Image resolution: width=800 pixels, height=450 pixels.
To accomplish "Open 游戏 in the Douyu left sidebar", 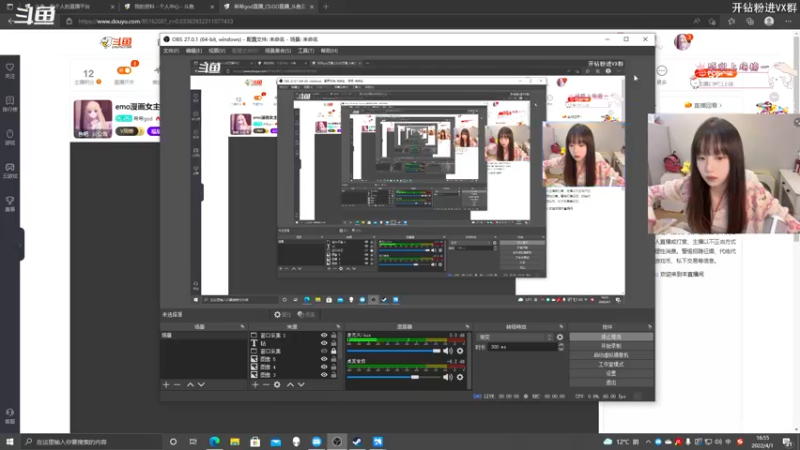I will [10, 137].
